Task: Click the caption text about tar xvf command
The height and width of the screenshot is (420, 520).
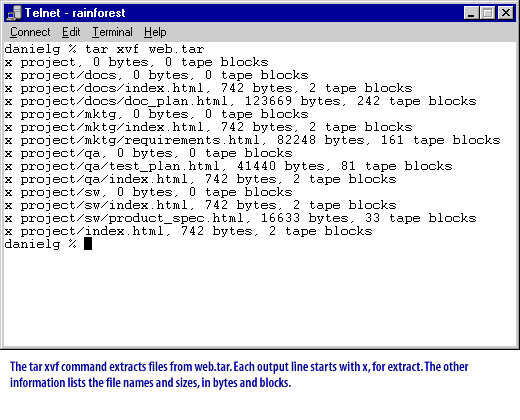Action: click(239, 375)
